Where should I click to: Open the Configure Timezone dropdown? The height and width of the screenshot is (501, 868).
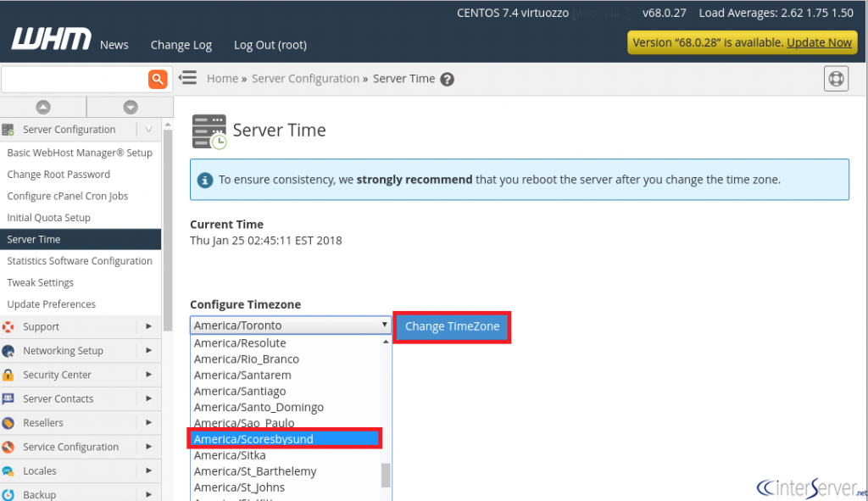pos(291,326)
